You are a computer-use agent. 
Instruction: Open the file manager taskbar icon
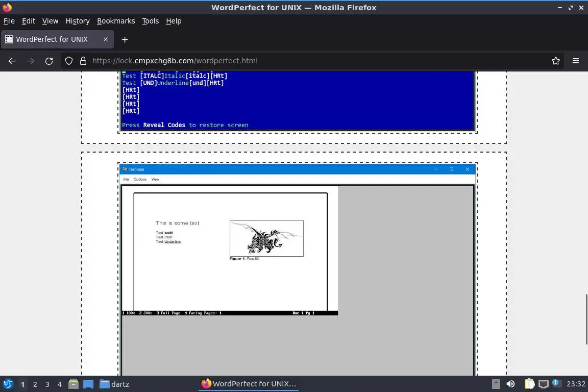point(73,384)
